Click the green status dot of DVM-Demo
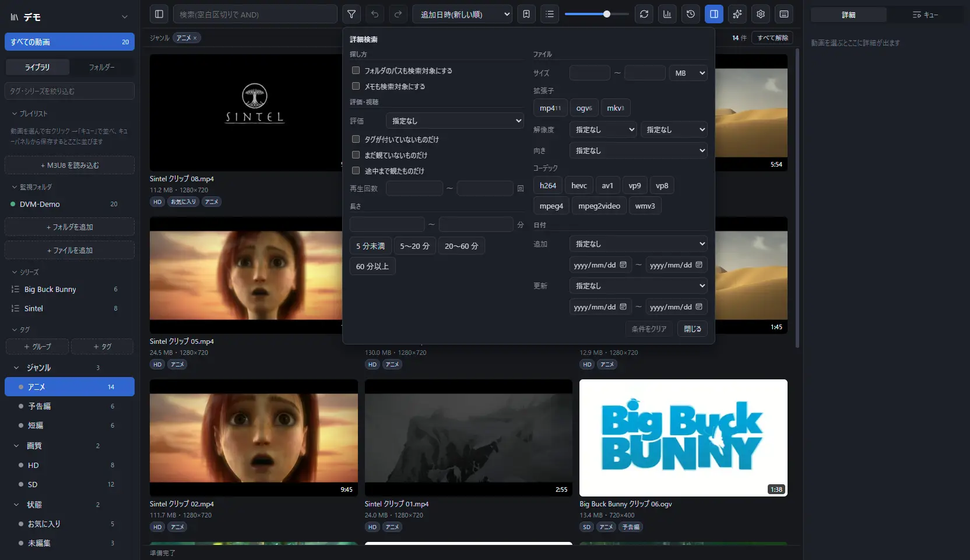Screen dimensions: 970x560 [x=13, y=204]
